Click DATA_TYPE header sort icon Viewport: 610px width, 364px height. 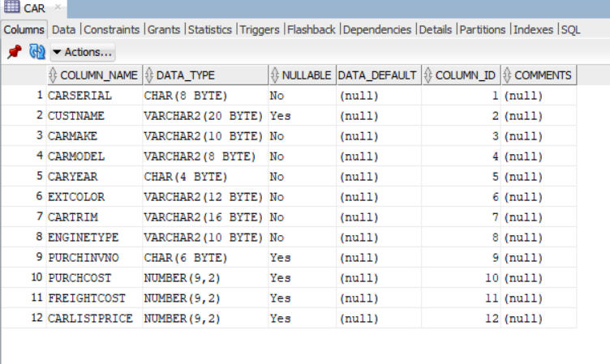pos(149,75)
